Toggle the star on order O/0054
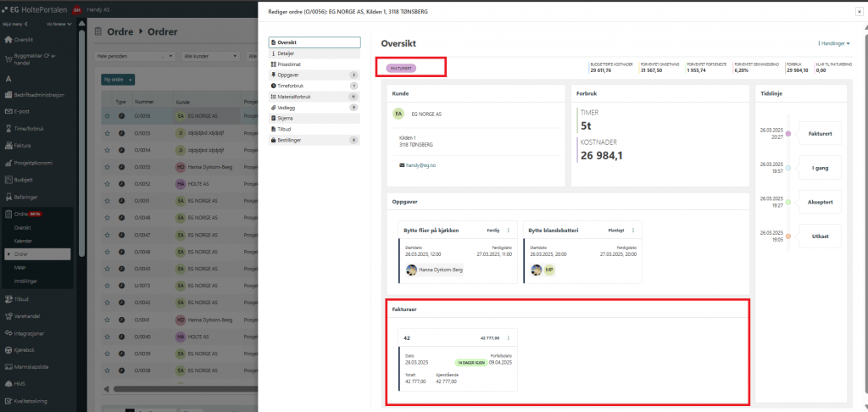Viewport: 868px width, 412px height. coord(108,149)
